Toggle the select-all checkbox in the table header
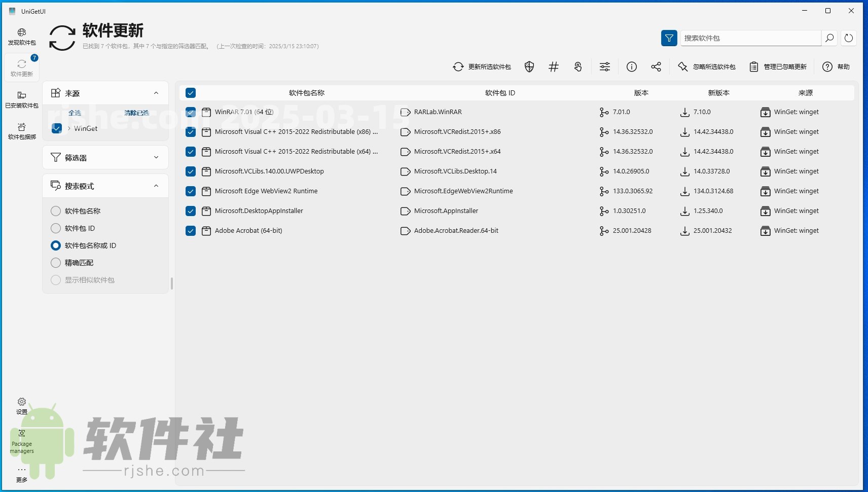Viewport: 868px width, 492px height. click(190, 93)
